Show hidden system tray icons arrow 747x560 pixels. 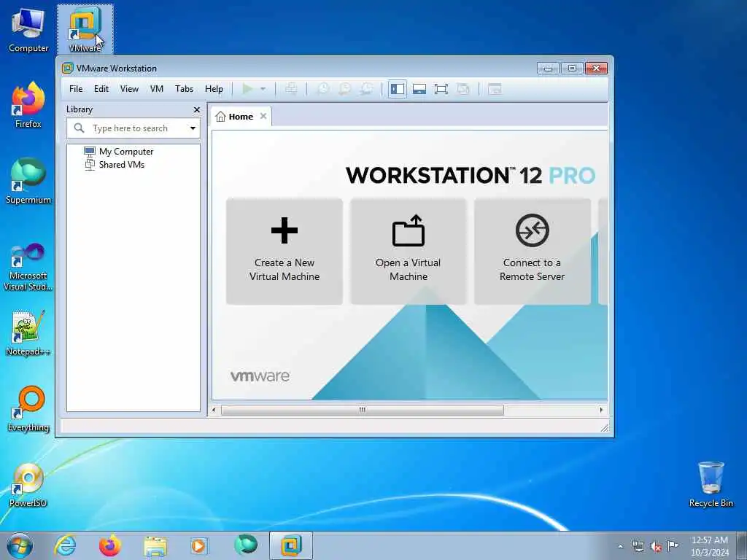coord(620,546)
